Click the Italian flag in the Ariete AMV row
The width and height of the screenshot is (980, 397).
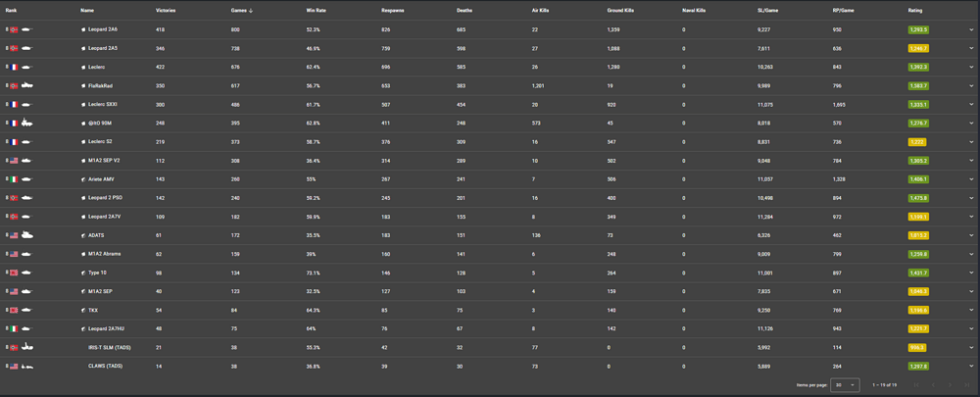[14, 179]
